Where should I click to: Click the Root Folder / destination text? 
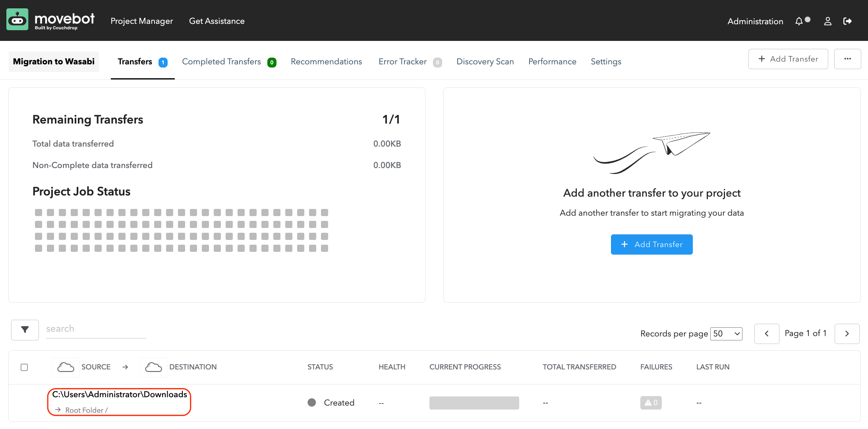(x=86, y=410)
